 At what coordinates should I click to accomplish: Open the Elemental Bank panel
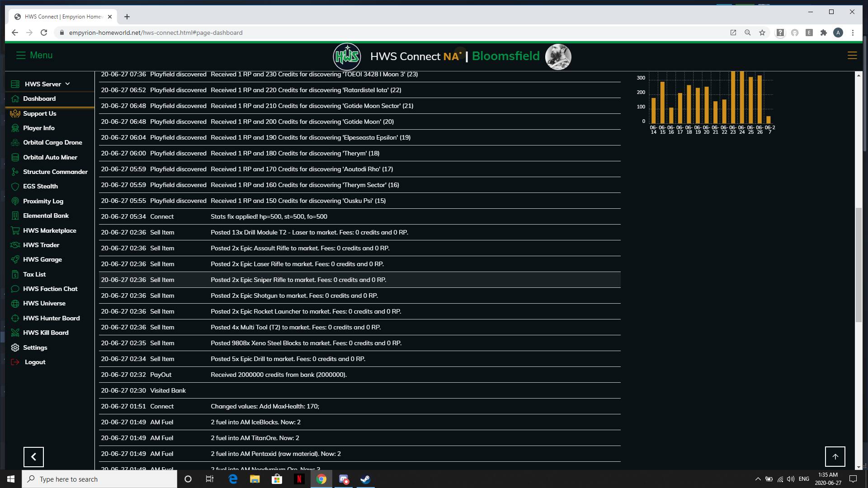click(x=46, y=216)
